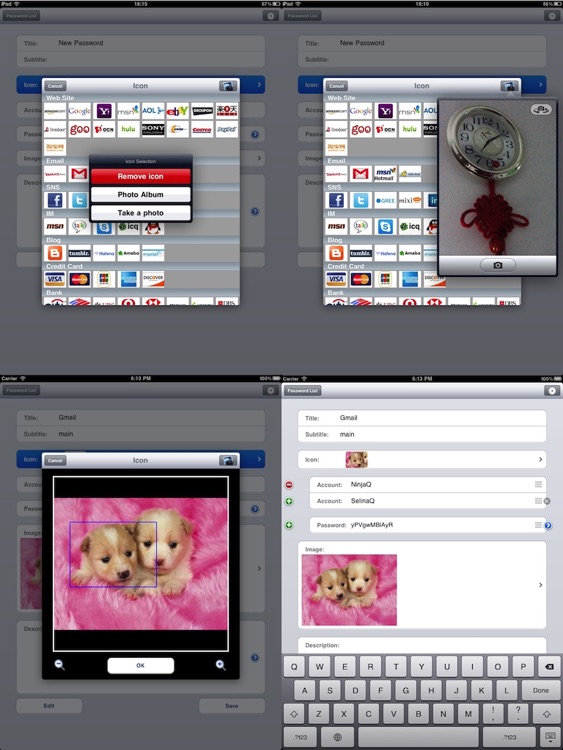This screenshot has height=750, width=563.
Task: Tap Edit on the puppy crop screen
Action: [49, 706]
